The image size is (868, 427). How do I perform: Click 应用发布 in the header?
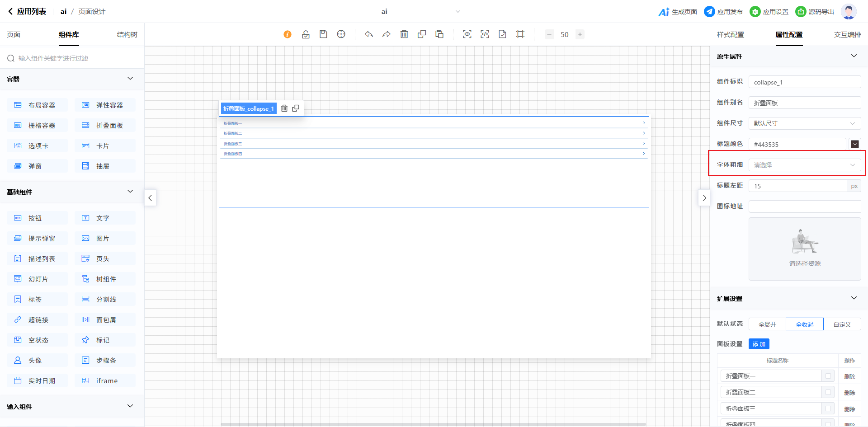pos(723,12)
